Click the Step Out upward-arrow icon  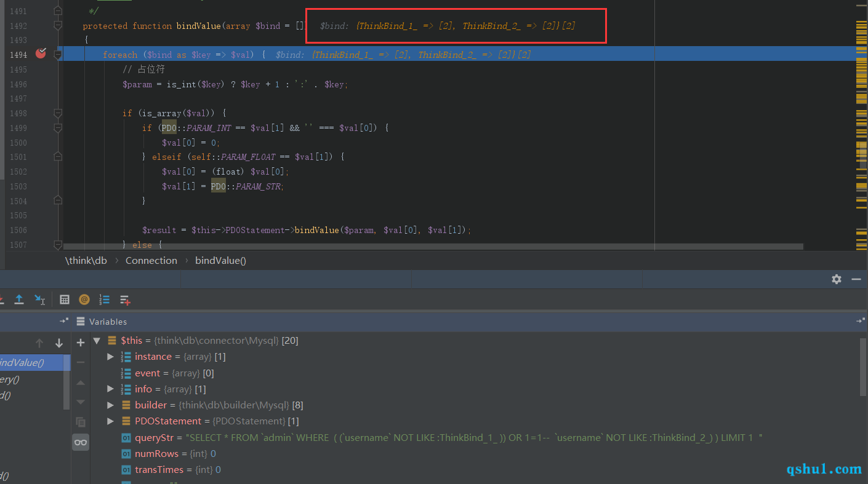(19, 300)
